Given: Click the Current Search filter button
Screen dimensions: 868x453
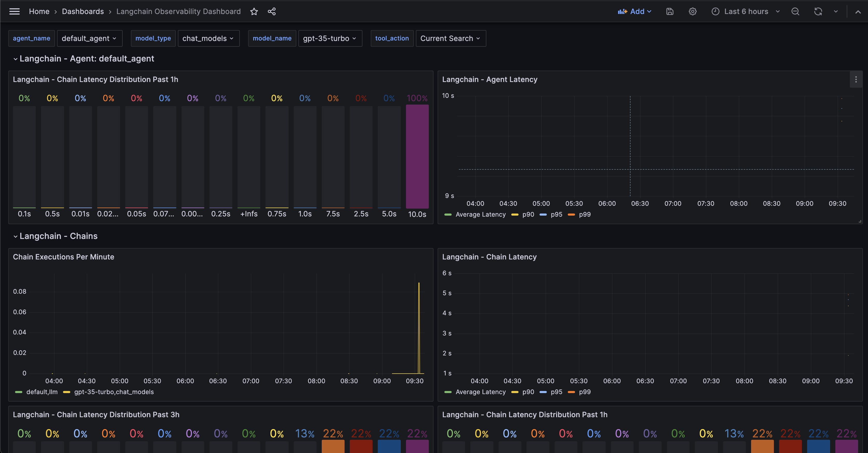Looking at the screenshot, I should 450,38.
